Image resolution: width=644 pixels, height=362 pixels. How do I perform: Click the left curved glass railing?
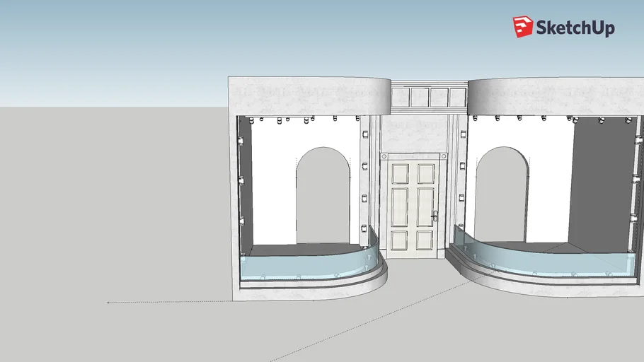click(304, 267)
